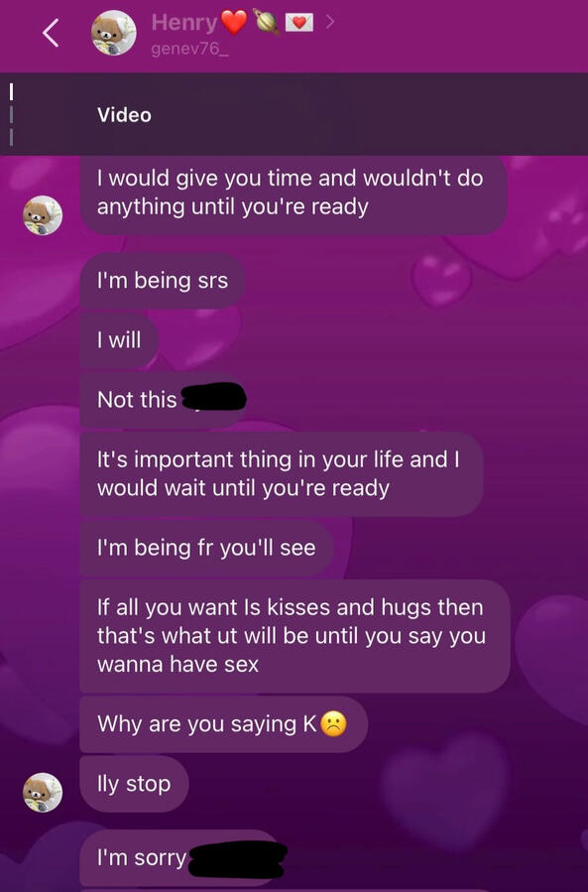Tap the 'Not this' message bubble

point(164,400)
